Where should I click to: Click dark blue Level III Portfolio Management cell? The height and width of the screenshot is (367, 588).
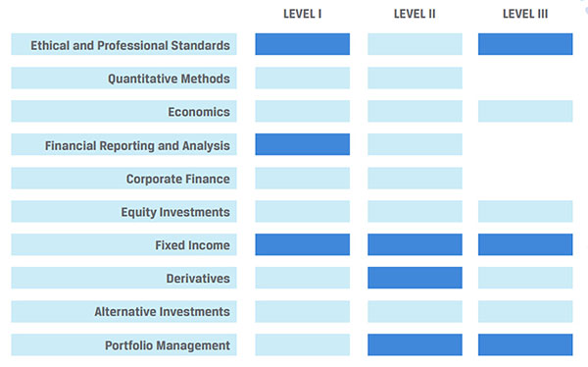[x=525, y=344]
